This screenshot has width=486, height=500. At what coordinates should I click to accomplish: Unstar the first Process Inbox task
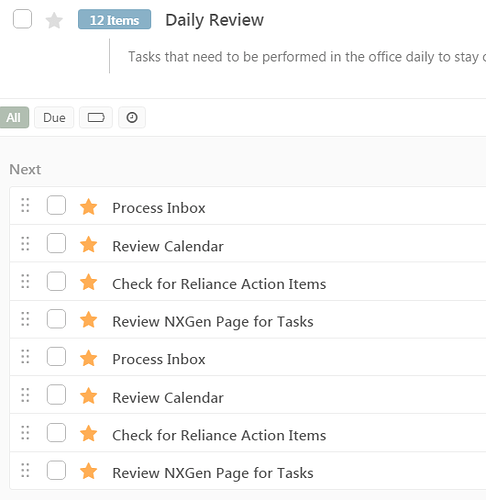click(x=88, y=207)
